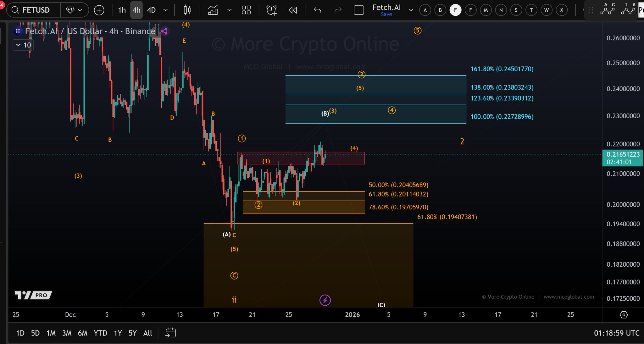Switch to the 1h timeframe
Viewport: 644px width, 344px height.
pos(122,10)
